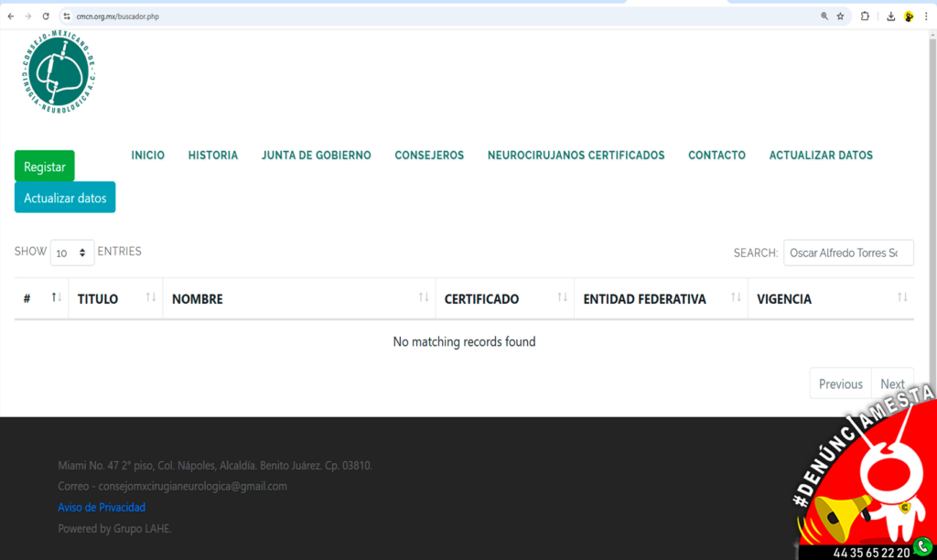Open site information icon in address bar
The width and height of the screenshot is (937, 560).
[67, 16]
